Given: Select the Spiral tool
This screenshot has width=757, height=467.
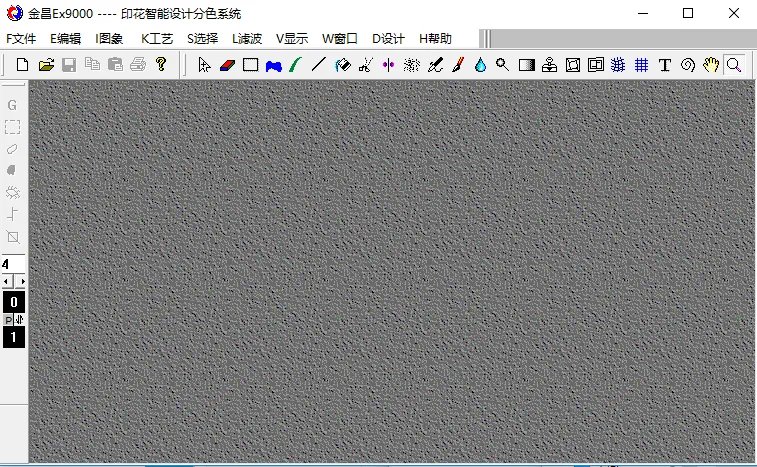Looking at the screenshot, I should pyautogui.click(x=687, y=65).
